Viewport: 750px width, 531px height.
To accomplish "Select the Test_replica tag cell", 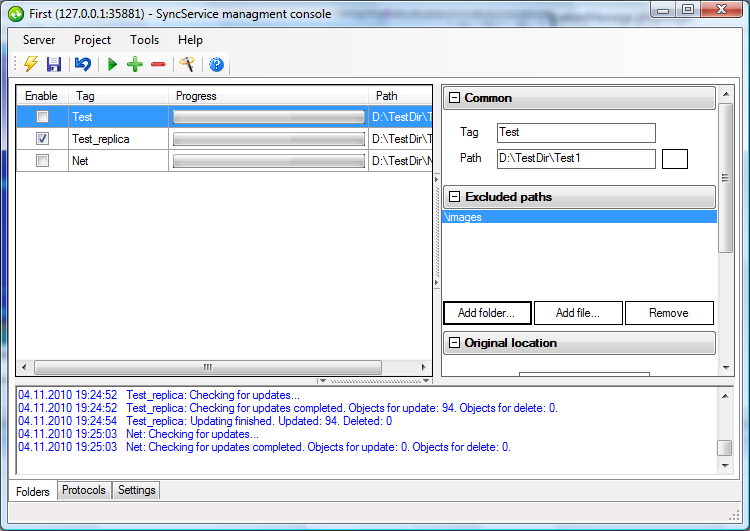I will [118, 139].
